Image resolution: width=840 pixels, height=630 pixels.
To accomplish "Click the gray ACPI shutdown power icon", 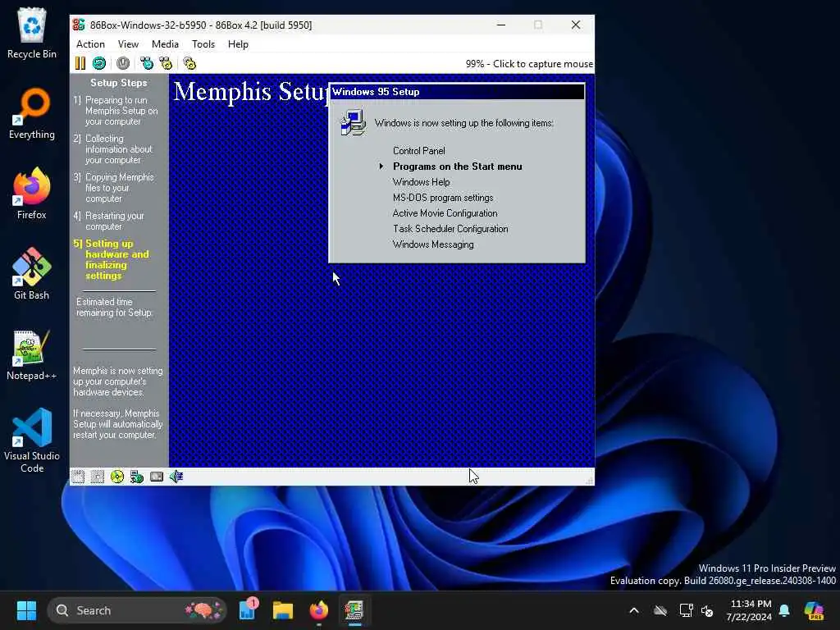I will pyautogui.click(x=123, y=63).
